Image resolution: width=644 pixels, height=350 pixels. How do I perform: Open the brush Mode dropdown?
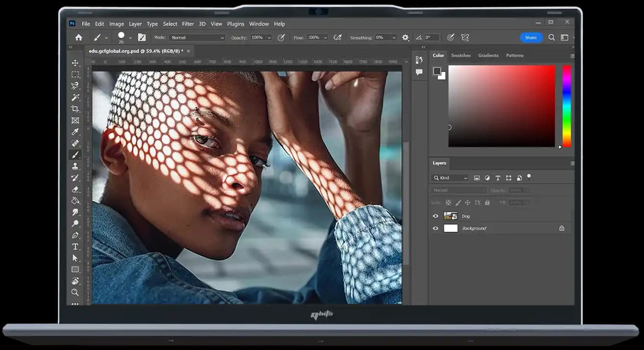[197, 38]
